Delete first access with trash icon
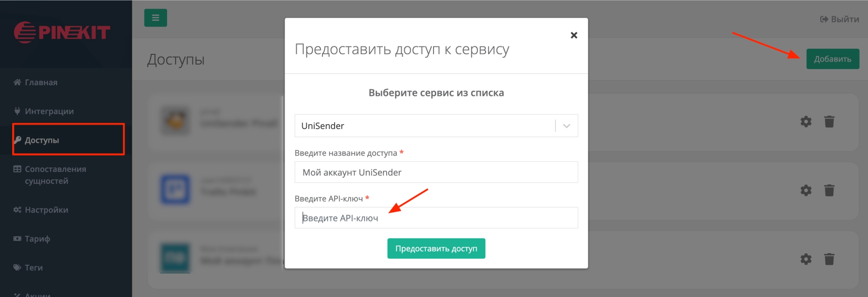Viewport: 868px width, 297px height. (829, 122)
